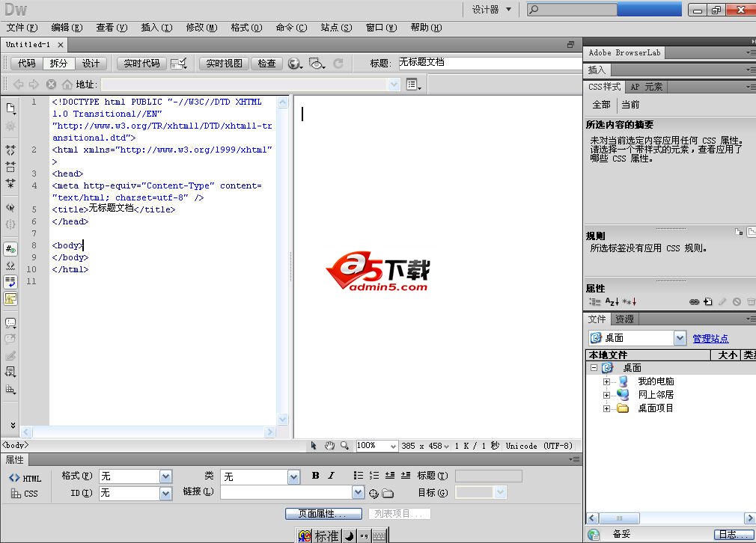Click the browse for file folder icon

click(x=388, y=494)
